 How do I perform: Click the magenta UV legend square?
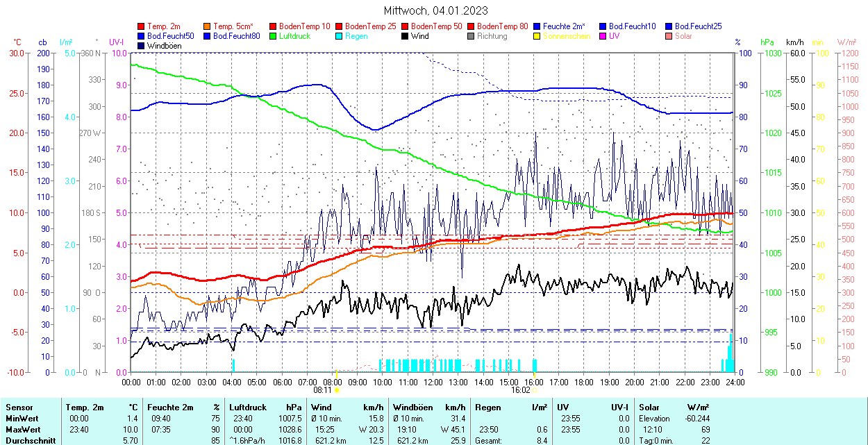click(x=603, y=36)
